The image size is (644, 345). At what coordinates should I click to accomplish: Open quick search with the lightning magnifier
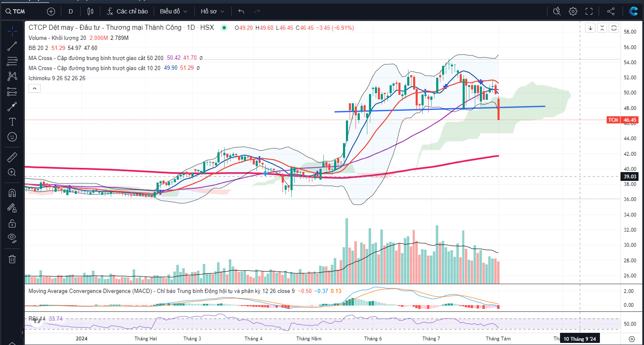coord(557,11)
